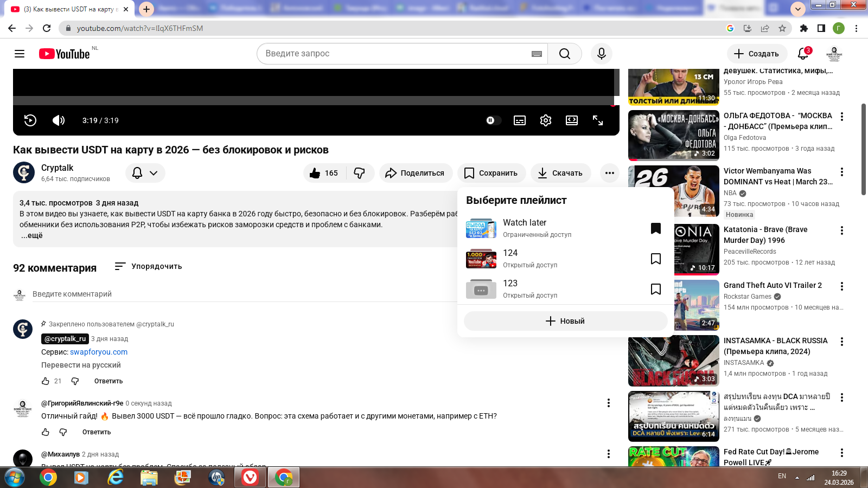Screen dimensions: 868x488
Task: Enter fullscreen mode
Action: click(x=598, y=120)
